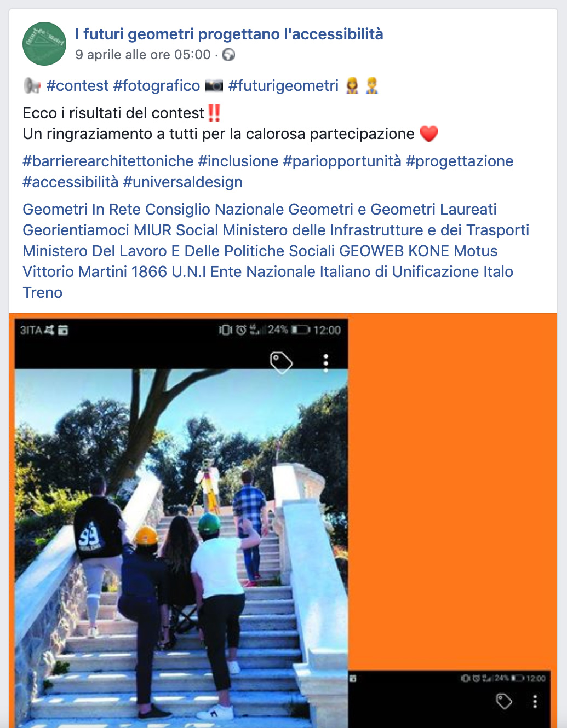Open the three-dot menu in phone screenshot
The width and height of the screenshot is (567, 728).
326,362
